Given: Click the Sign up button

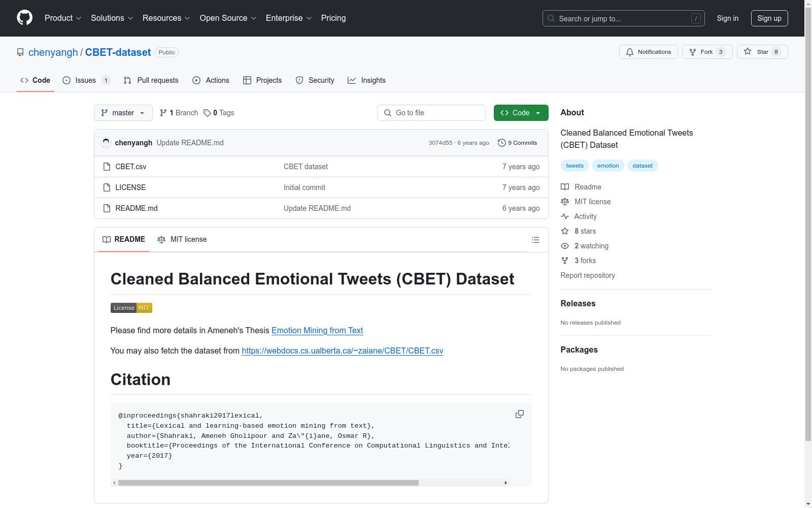Looking at the screenshot, I should [769, 18].
